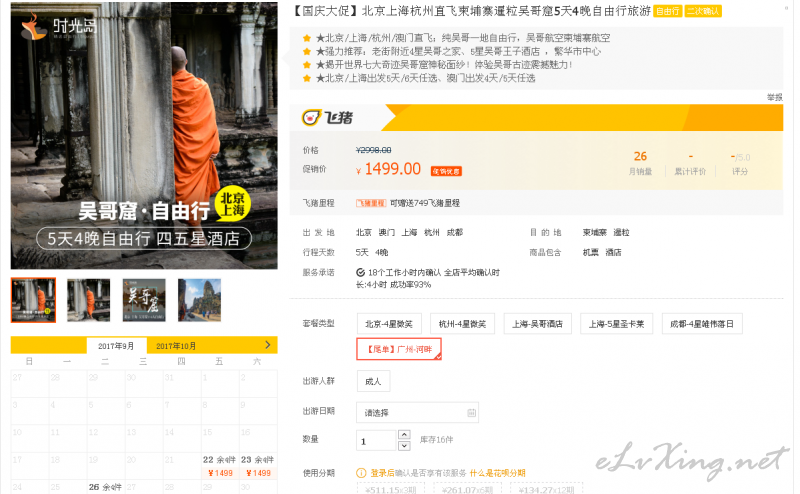The width and height of the screenshot is (800, 494).
Task: Select the second monk thumbnail image
Action: [x=88, y=300]
